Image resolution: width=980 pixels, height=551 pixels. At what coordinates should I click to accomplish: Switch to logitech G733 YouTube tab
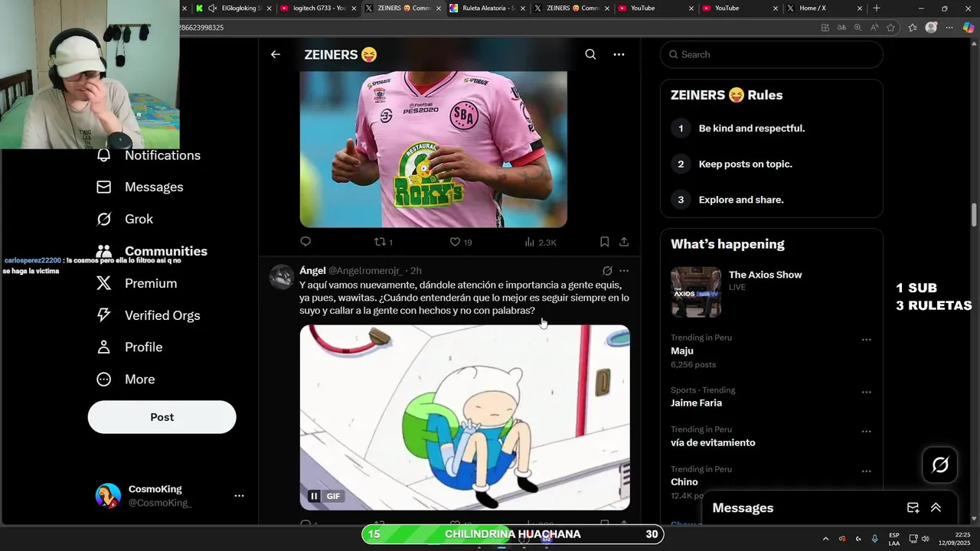tap(317, 8)
